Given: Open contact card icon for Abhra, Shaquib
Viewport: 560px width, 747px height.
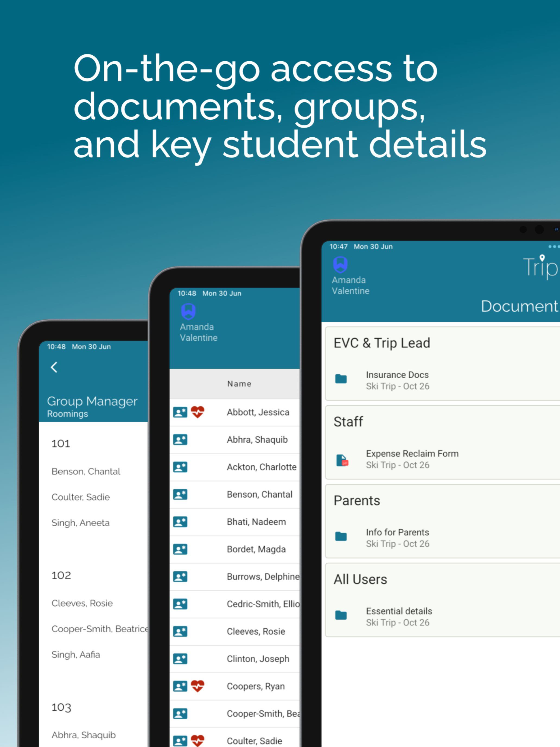Looking at the screenshot, I should (x=180, y=440).
